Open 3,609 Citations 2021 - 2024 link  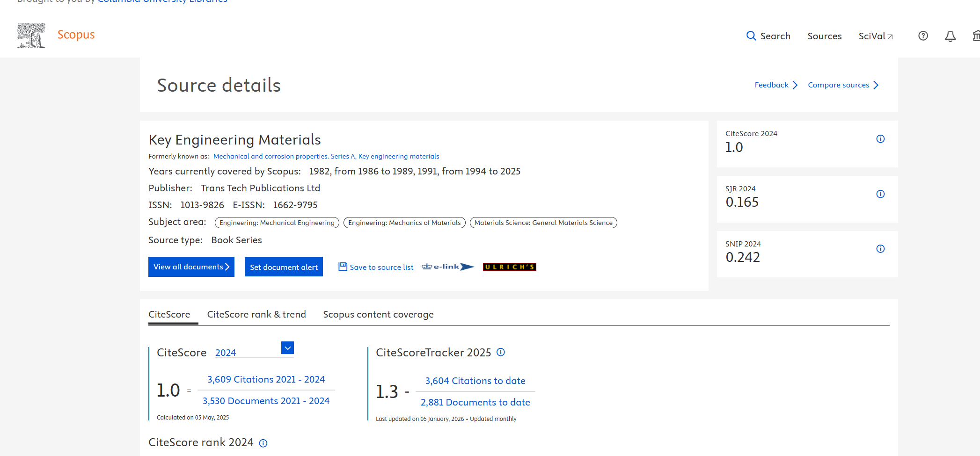click(266, 379)
